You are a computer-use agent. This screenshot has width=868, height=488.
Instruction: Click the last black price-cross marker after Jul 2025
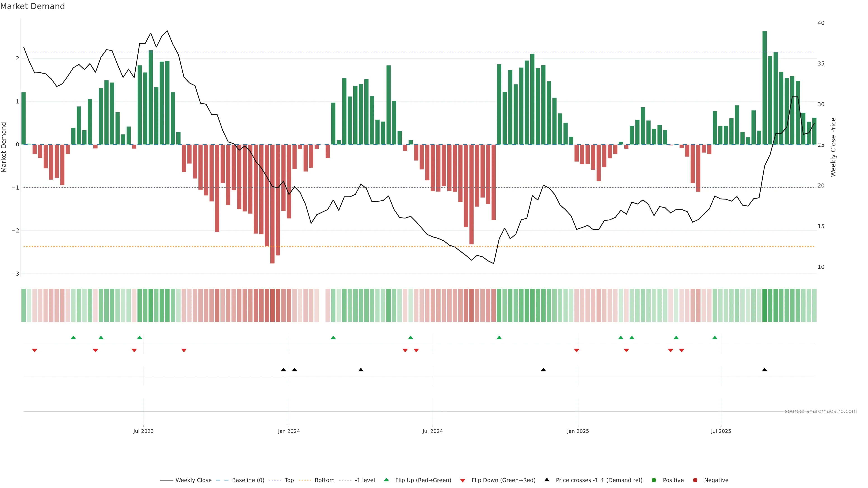[x=764, y=369]
